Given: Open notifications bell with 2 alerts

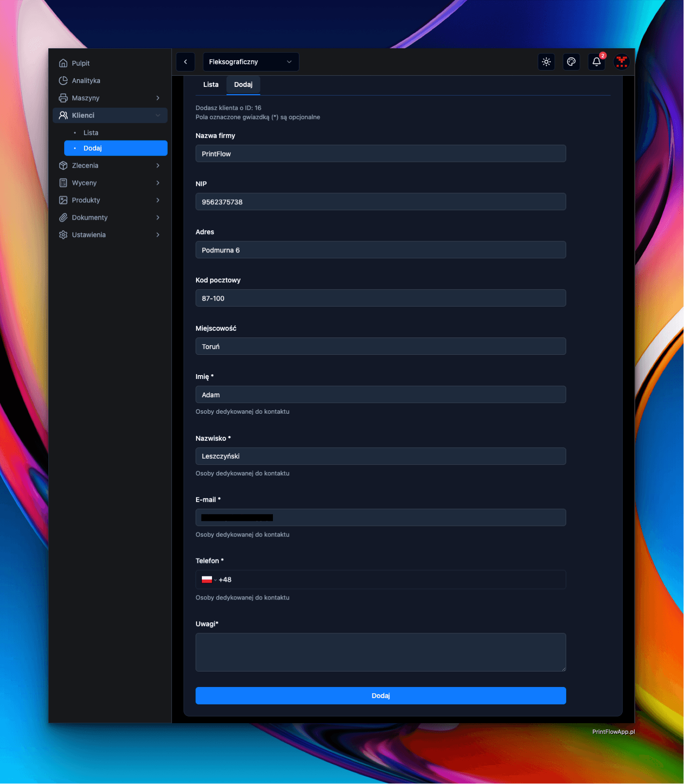Looking at the screenshot, I should tap(597, 62).
